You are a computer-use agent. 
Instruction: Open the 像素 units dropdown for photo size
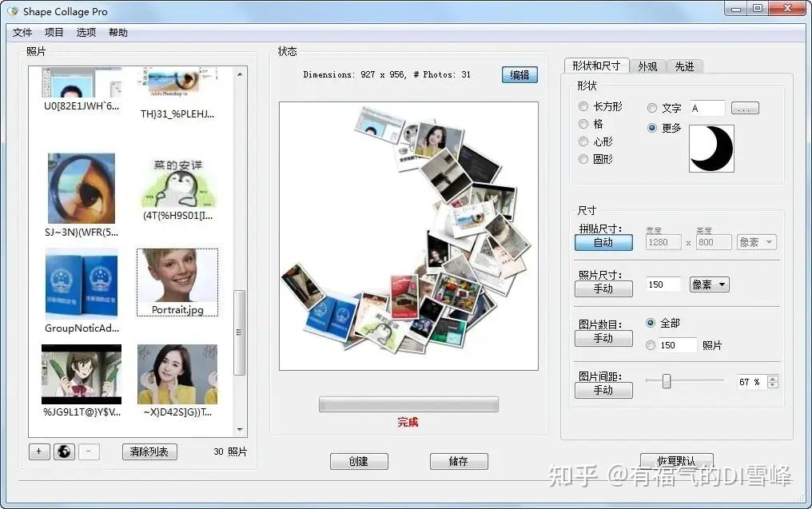click(x=708, y=284)
